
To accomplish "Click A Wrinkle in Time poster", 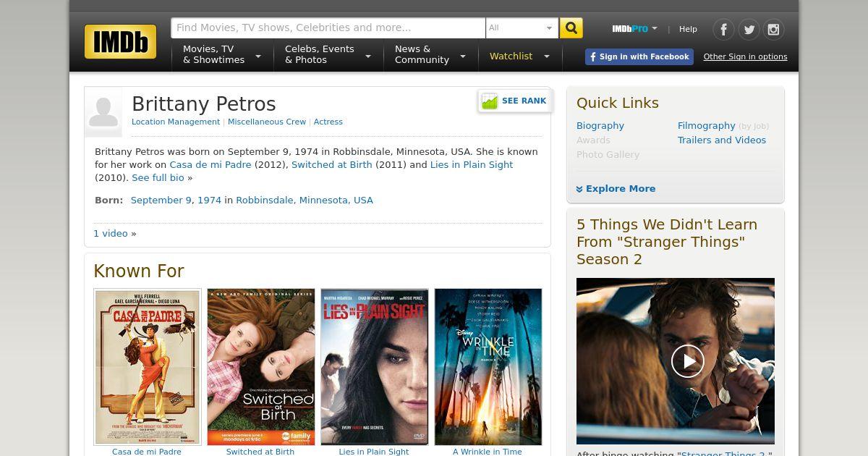I will 488,367.
